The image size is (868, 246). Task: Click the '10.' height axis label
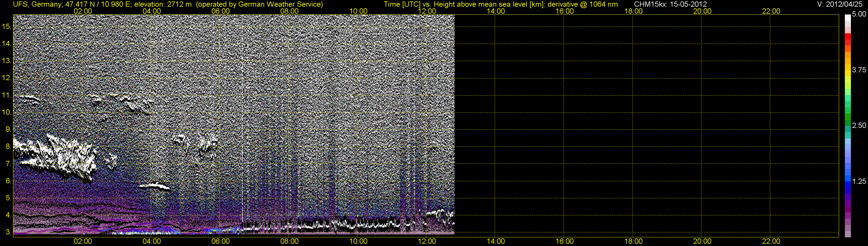[7, 112]
